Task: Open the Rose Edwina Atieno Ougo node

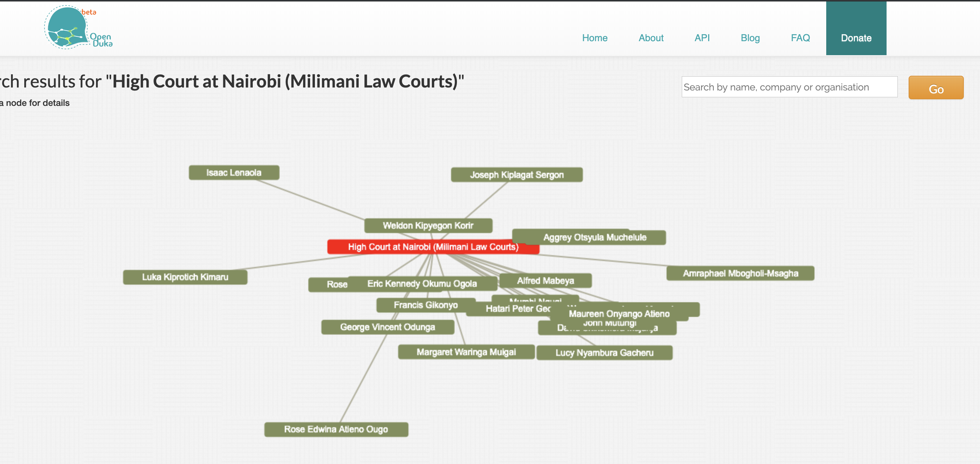Action: tap(336, 429)
